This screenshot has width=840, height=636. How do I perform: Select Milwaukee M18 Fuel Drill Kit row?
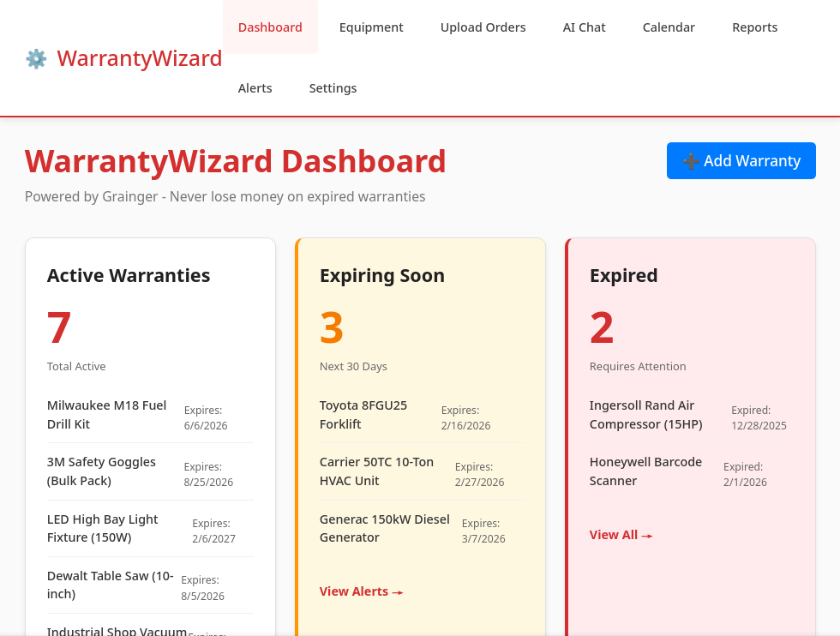pyautogui.click(x=150, y=415)
